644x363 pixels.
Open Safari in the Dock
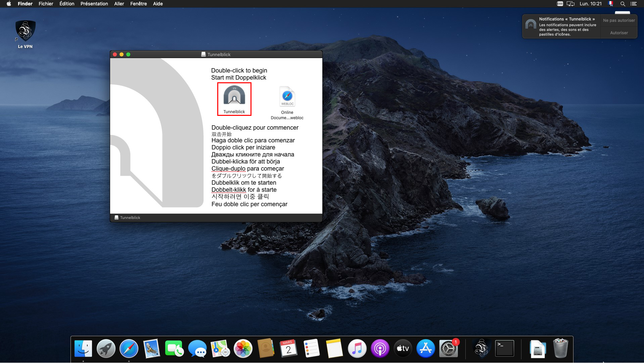click(x=129, y=348)
